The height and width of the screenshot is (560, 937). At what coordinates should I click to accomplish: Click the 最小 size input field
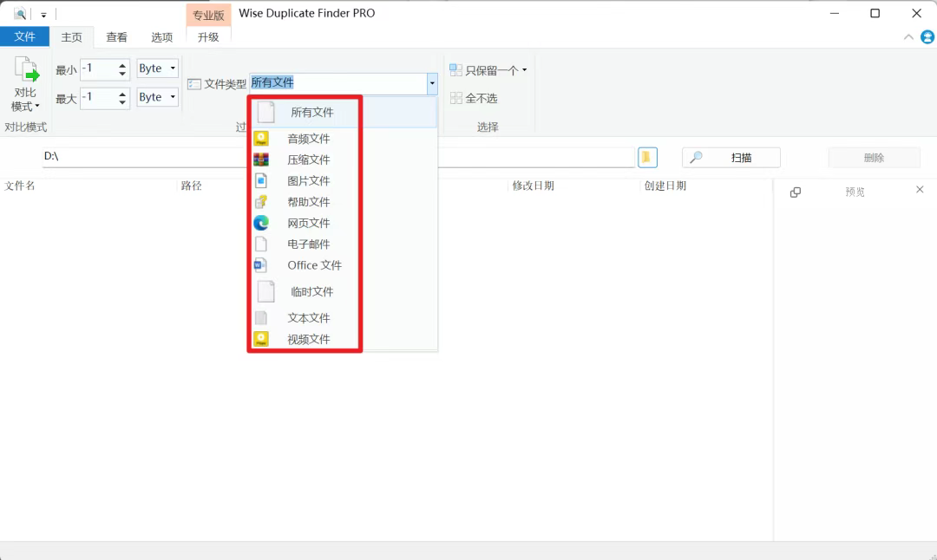(99, 69)
